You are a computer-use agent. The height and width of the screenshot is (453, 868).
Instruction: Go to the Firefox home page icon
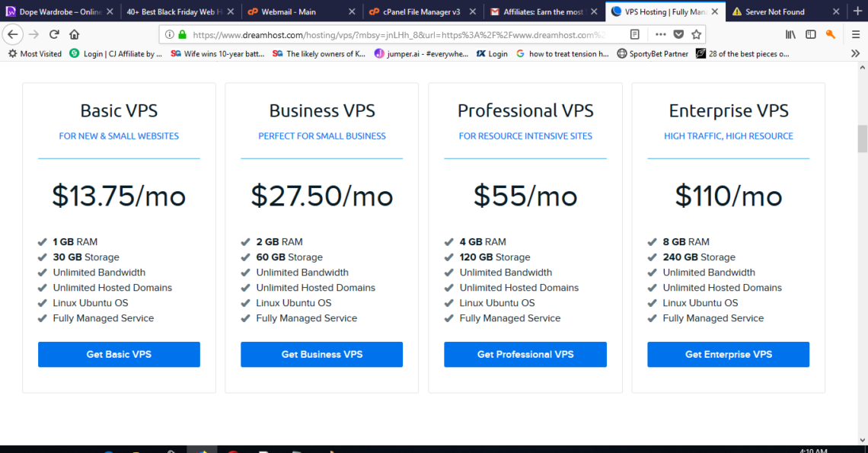click(74, 34)
